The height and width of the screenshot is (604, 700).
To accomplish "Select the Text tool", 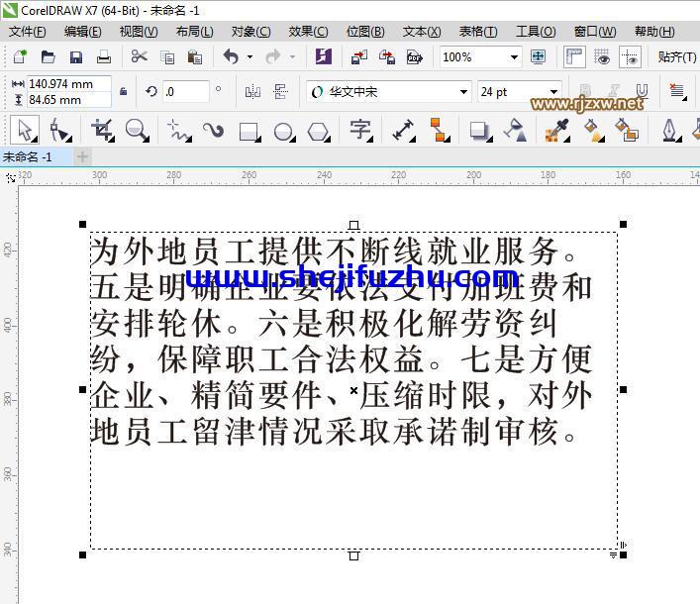I will pos(360,130).
